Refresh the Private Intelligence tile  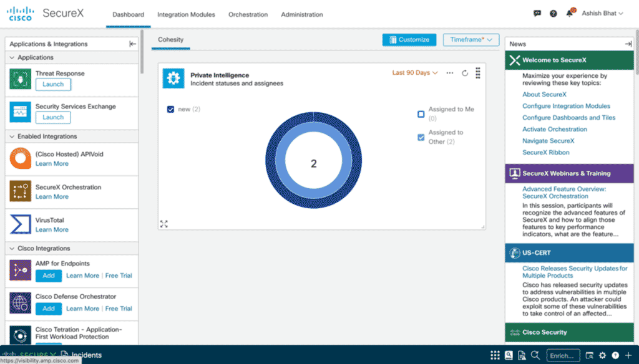[465, 73]
